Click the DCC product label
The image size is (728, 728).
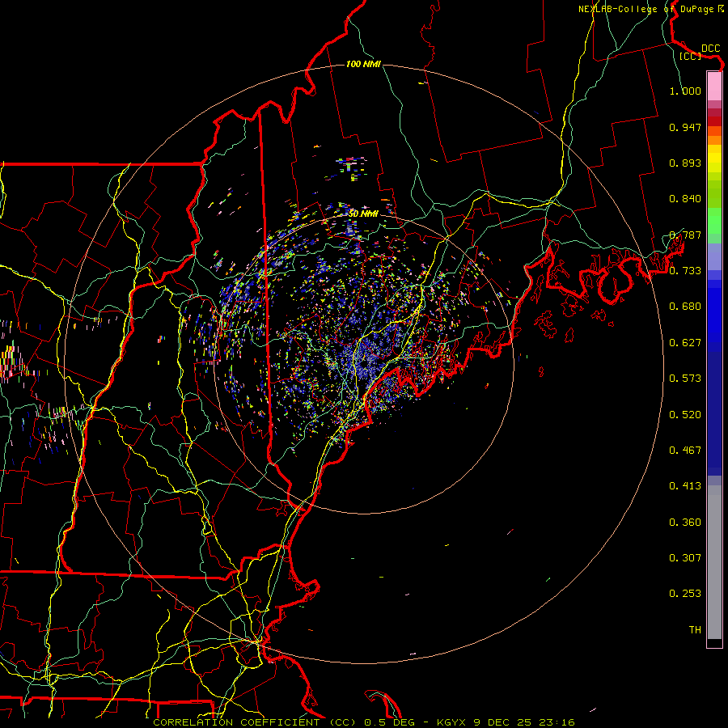pyautogui.click(x=710, y=49)
